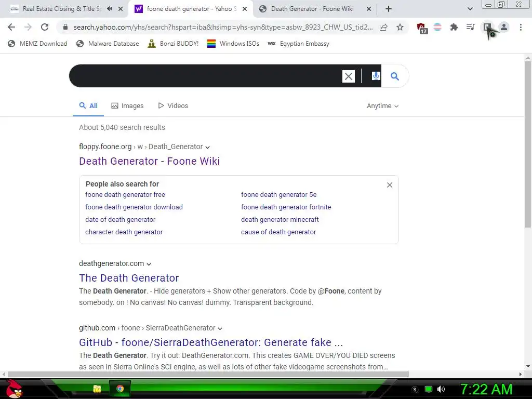Image resolution: width=532 pixels, height=399 pixels.
Task: Open media controls music list icon
Action: click(x=470, y=27)
